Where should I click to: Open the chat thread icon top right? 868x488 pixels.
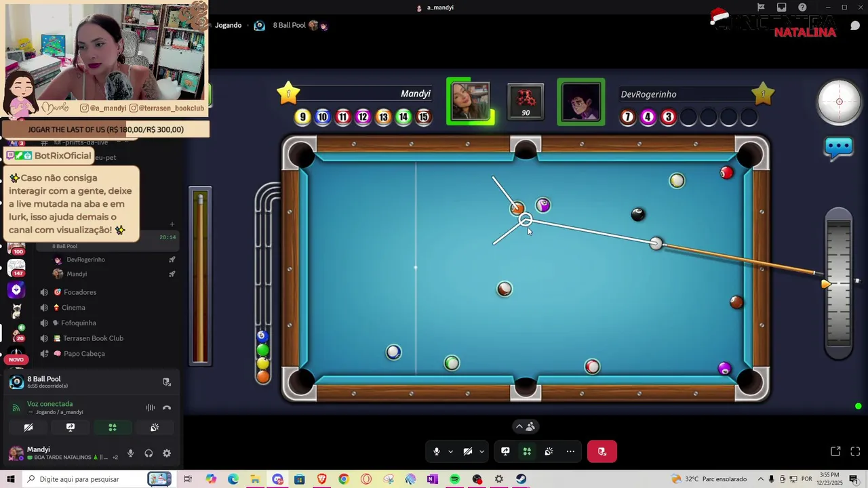click(855, 26)
